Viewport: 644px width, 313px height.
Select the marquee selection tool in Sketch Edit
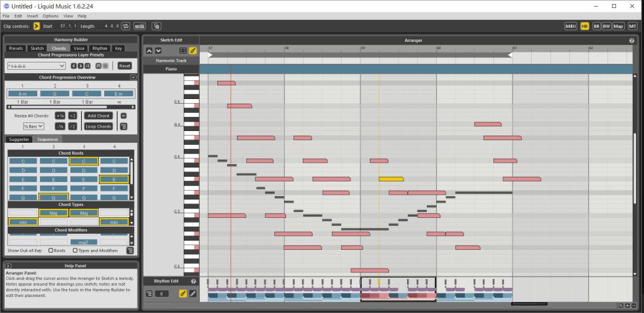(183, 51)
